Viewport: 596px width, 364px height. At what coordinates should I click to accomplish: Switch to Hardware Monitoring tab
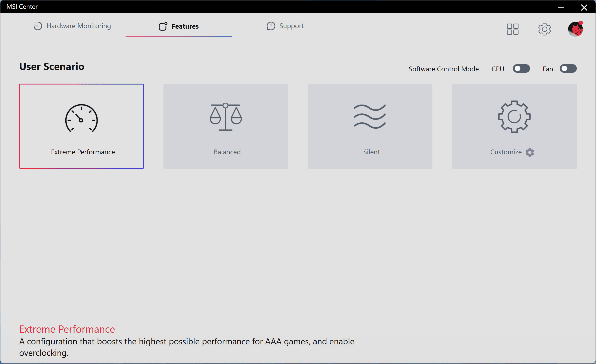[x=78, y=26]
